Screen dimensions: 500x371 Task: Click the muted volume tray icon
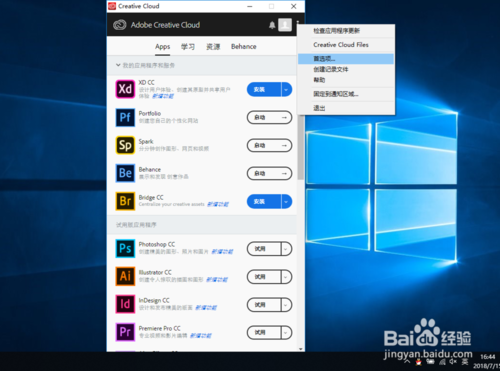(x=453, y=362)
